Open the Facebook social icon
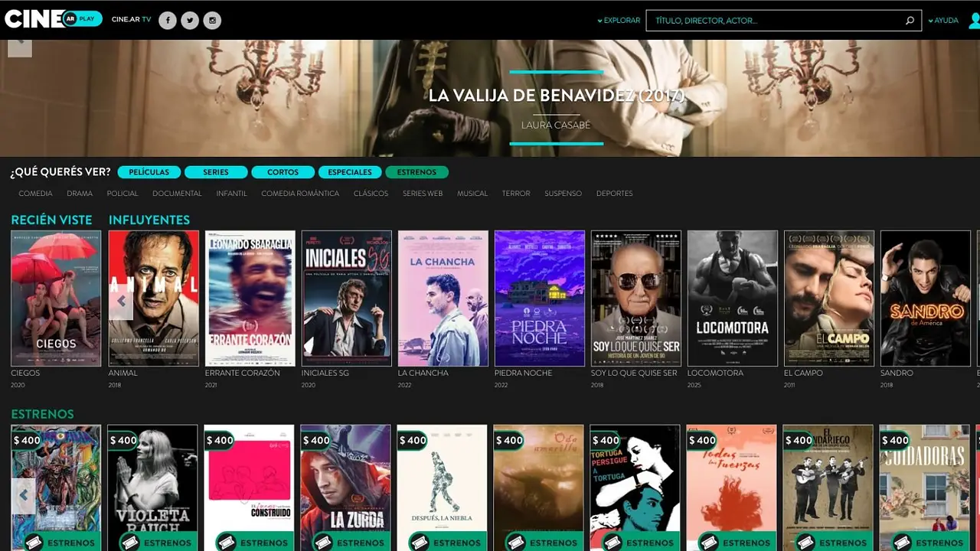Screen dimensions: 980x551 click(168, 21)
